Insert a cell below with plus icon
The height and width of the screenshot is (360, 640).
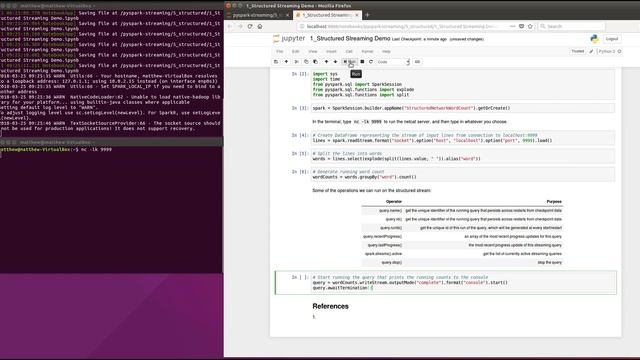(x=286, y=62)
